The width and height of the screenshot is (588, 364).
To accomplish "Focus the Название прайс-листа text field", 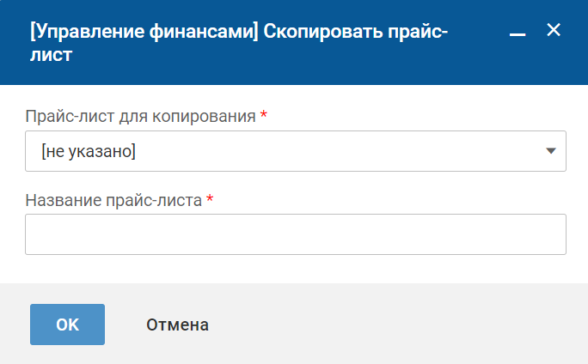I will point(295,234).
